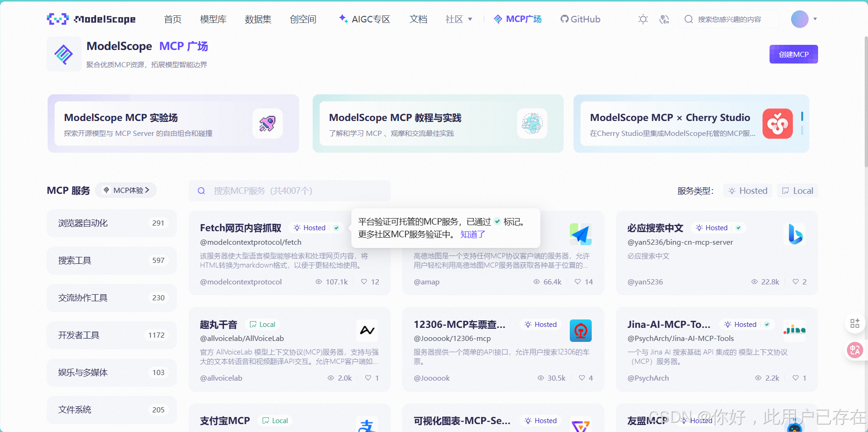The width and height of the screenshot is (868, 432).
Task: Go to MCP广场 in navigation
Action: tap(518, 19)
